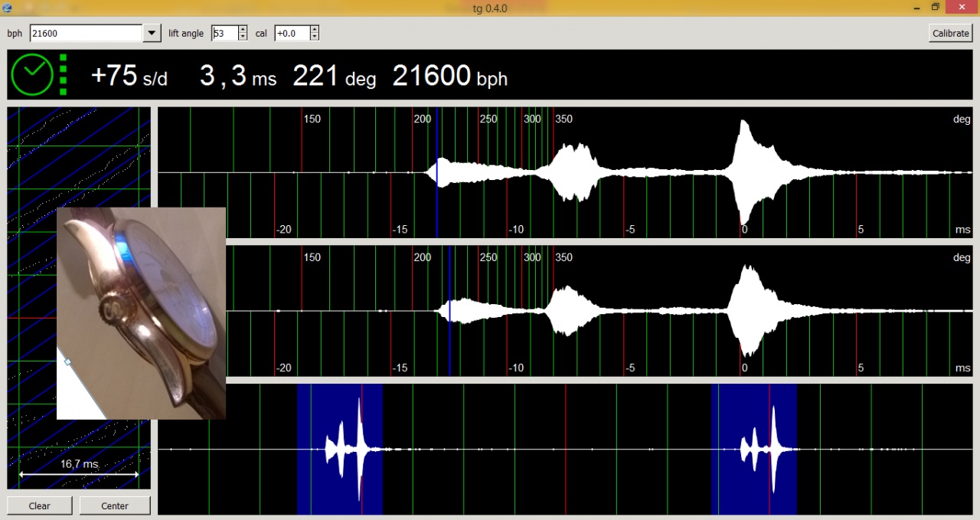The width and height of the screenshot is (980, 520).
Task: Increase cal value with up arrow
Action: click(314, 30)
